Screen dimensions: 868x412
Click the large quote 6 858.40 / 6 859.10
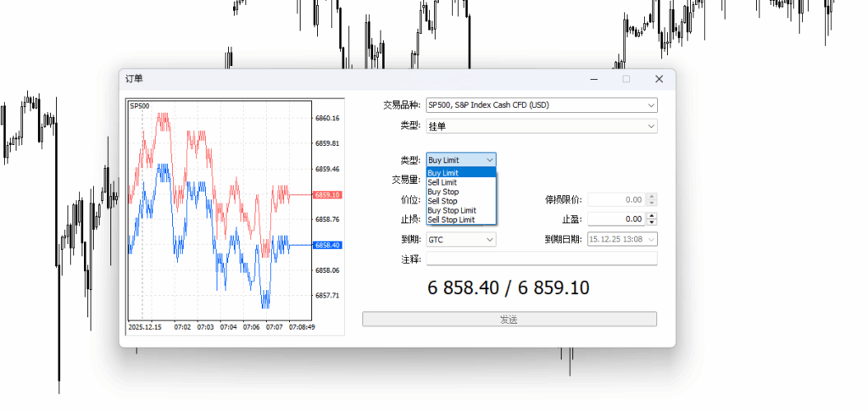(509, 288)
